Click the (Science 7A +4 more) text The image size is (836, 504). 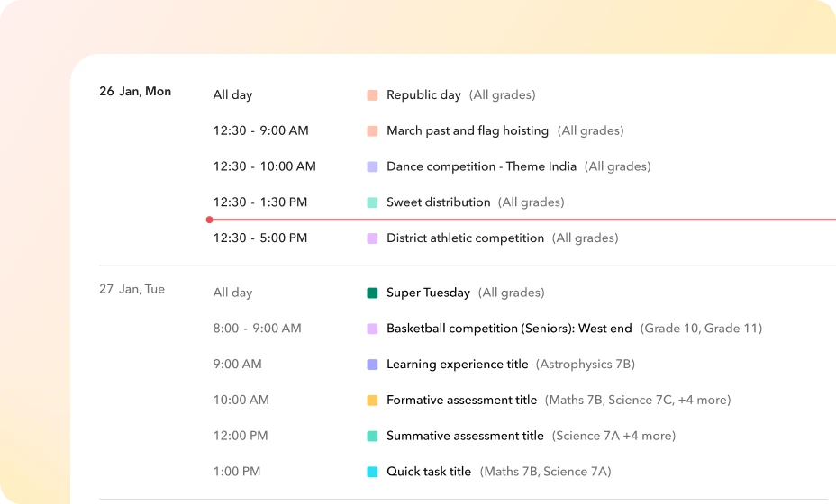click(x=613, y=436)
